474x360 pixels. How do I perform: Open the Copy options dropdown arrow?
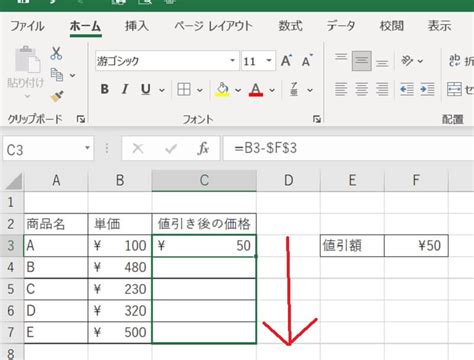(x=72, y=76)
